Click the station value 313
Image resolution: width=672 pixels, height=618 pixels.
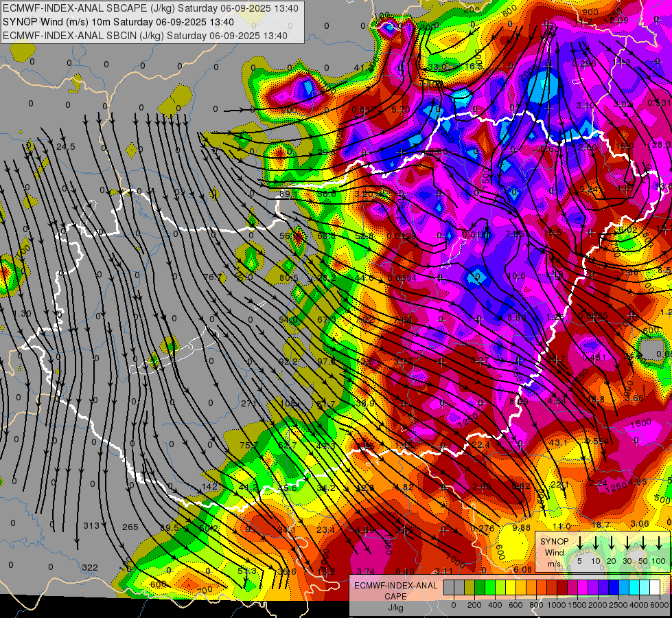coord(91,525)
